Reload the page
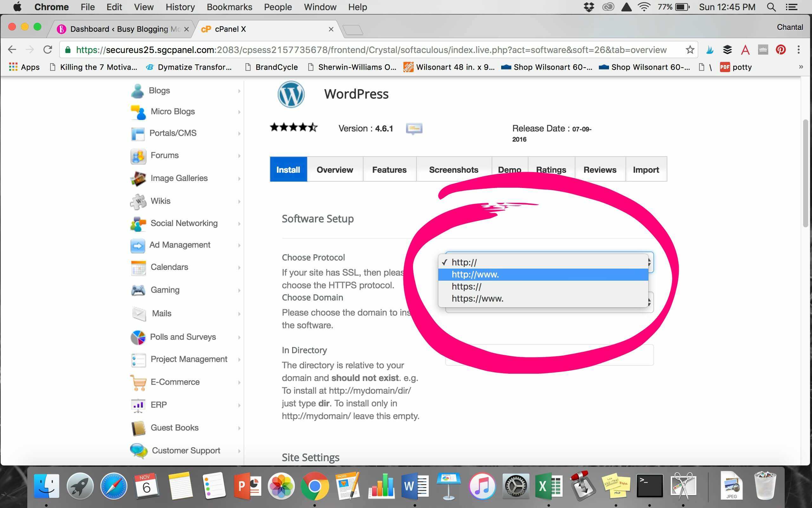The height and width of the screenshot is (508, 812). pos(48,50)
